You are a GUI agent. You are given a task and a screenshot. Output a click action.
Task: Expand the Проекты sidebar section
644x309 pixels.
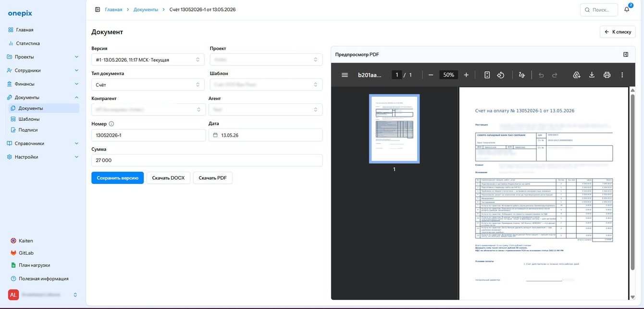[43, 57]
